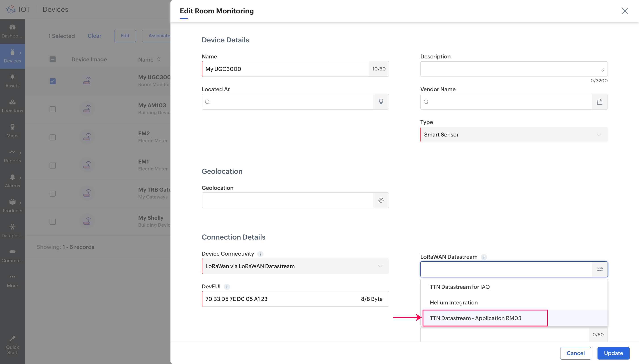Viewport: 639px width, 364px height.
Task: Select TTN Datastream - Application RM03 option
Action: [475, 318]
